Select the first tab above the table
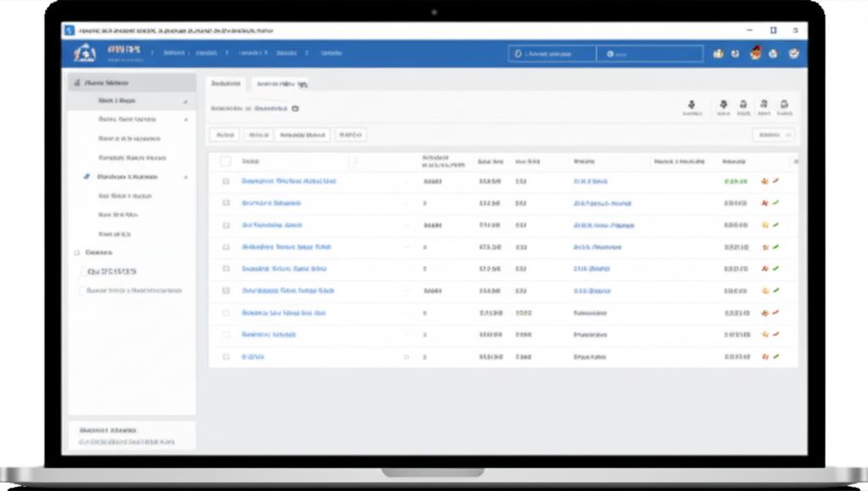 pyautogui.click(x=226, y=84)
